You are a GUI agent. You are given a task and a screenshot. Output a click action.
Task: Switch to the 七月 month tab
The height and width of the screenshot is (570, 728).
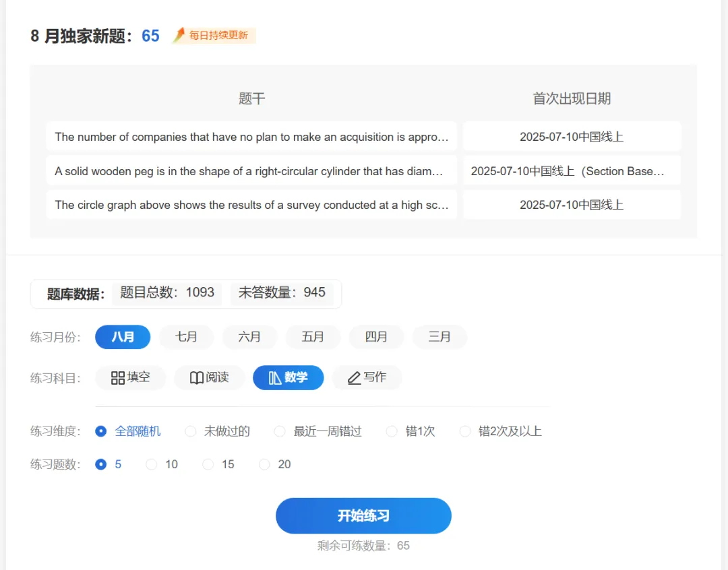pyautogui.click(x=186, y=337)
